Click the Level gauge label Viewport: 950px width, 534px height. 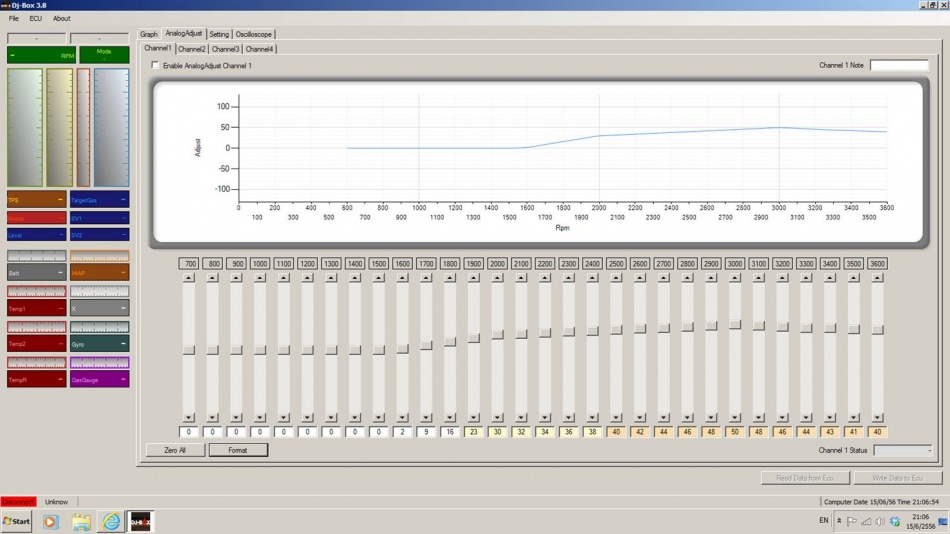pyautogui.click(x=36, y=235)
